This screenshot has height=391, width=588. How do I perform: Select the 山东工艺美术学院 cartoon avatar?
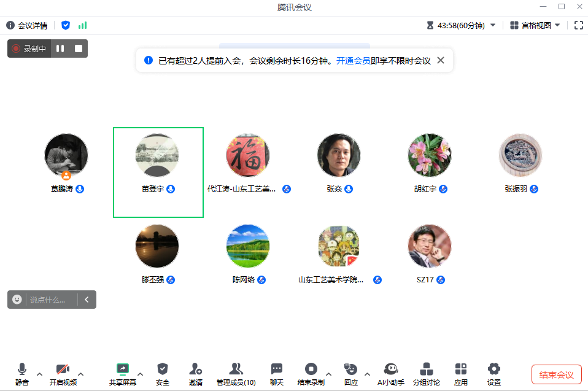tap(339, 246)
